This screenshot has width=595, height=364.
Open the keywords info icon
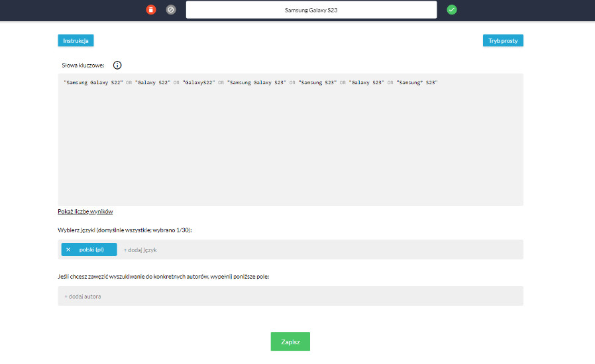(x=117, y=66)
